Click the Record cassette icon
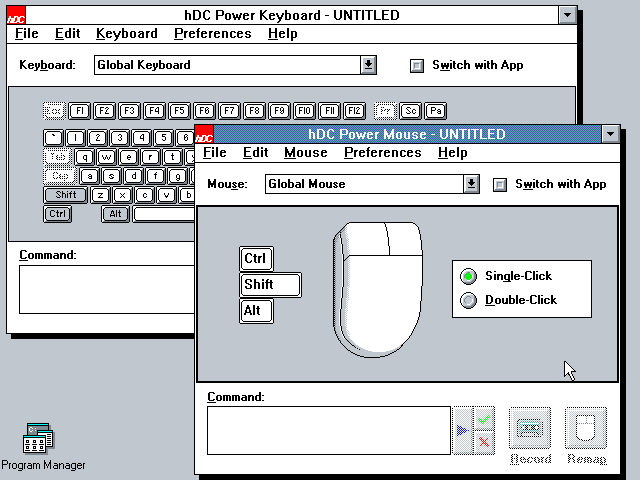Viewport: 640px width, 480px height. pyautogui.click(x=530, y=428)
